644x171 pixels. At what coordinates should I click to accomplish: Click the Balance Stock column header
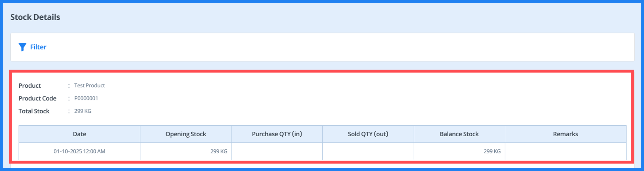pos(459,134)
